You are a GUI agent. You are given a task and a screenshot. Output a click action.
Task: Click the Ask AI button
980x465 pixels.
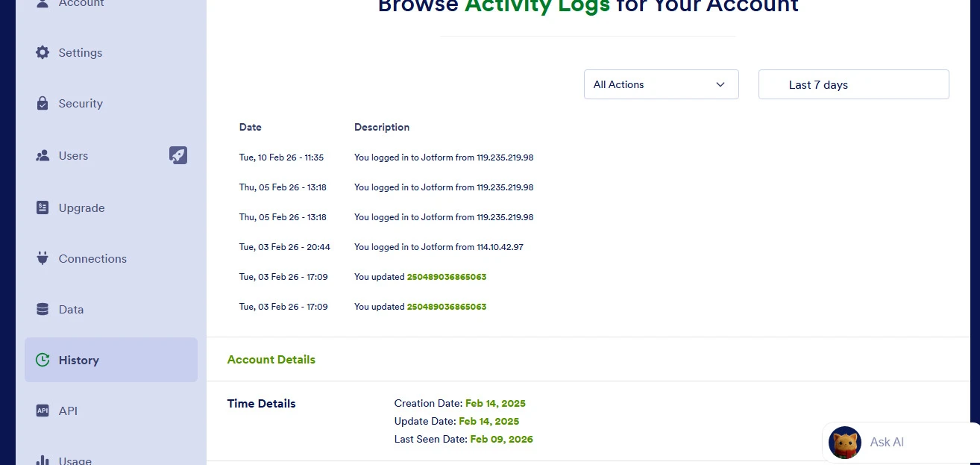887,442
